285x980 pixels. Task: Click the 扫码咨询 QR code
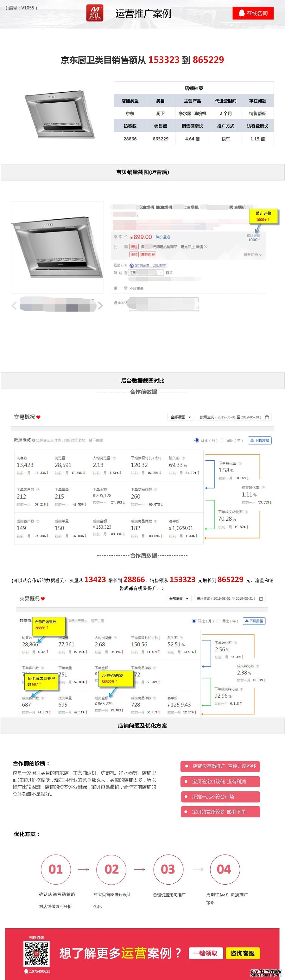36,953
